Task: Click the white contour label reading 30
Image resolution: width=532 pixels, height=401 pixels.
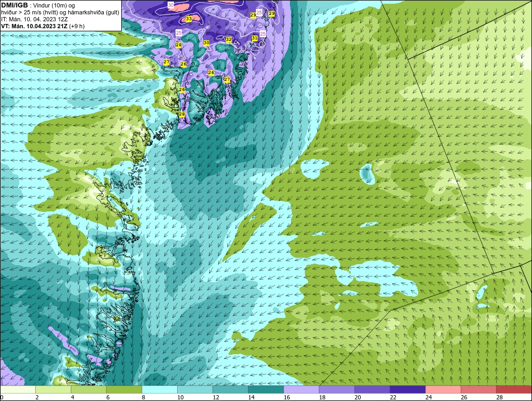Action: [x=171, y=5]
